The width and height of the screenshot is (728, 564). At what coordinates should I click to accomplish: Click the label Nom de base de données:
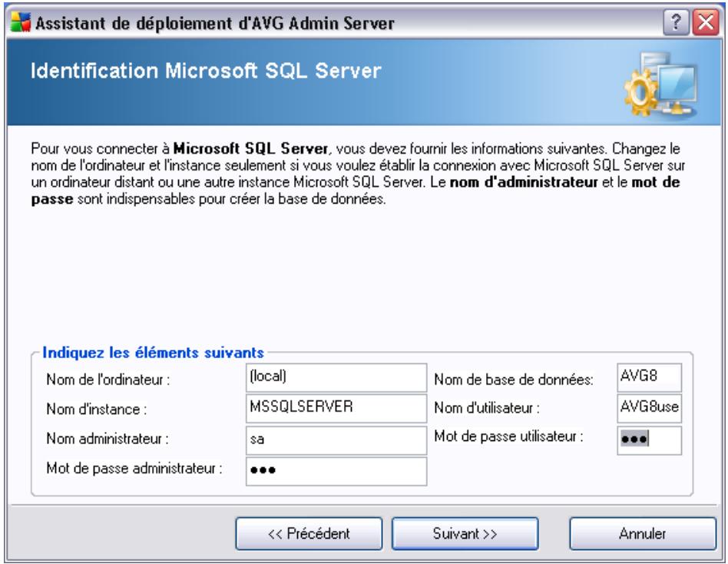514,380
